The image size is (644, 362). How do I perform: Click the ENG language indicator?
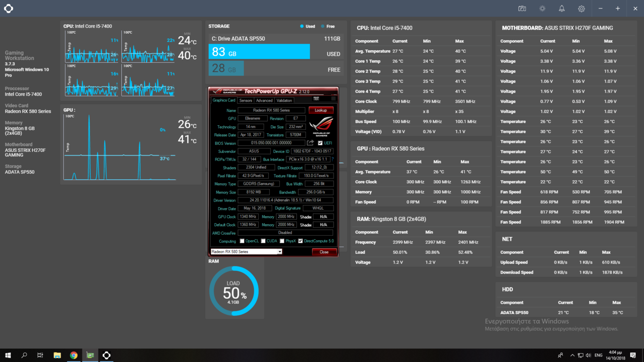(599, 355)
